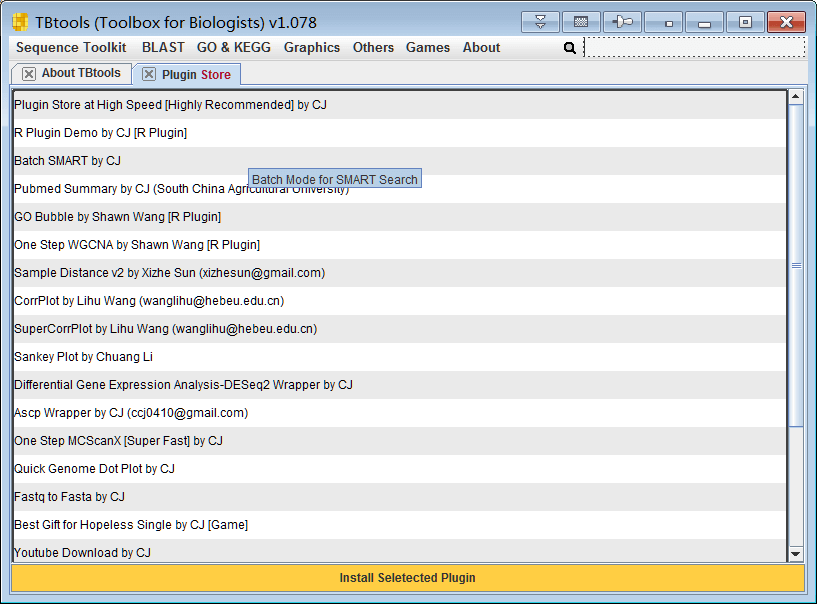
Task: Click the double-arrow roll-down title bar button
Action: [x=540, y=22]
